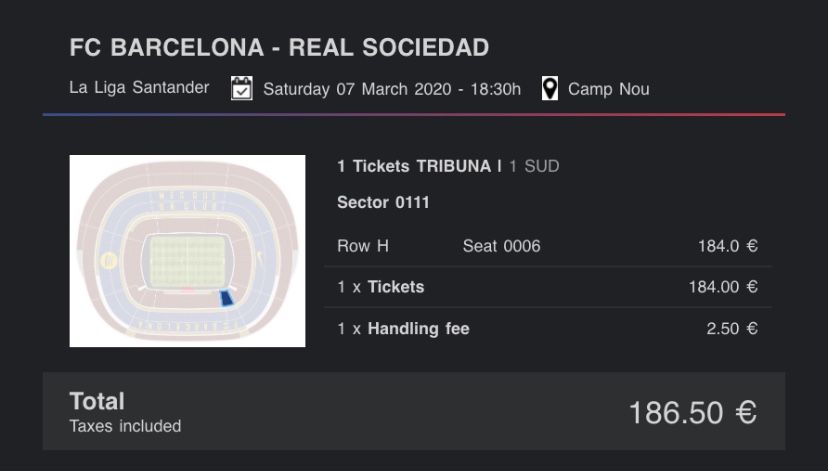
Task: Click the 2.50 € handling fee amount
Action: 731,328
